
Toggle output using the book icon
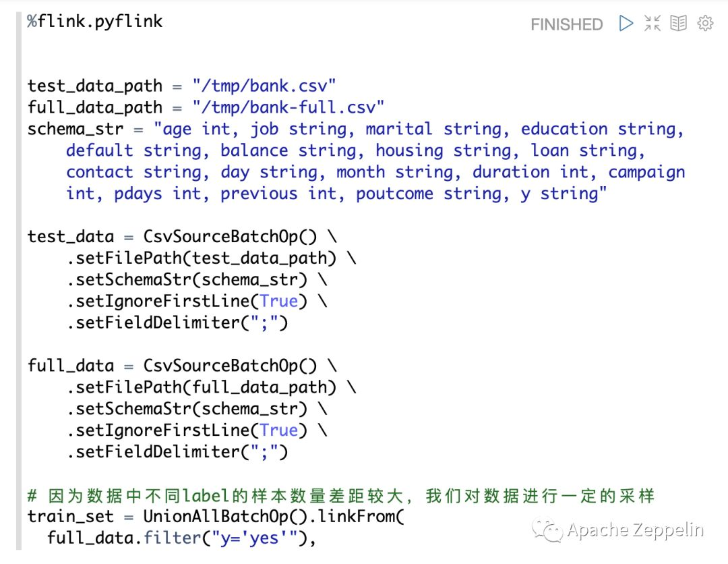(678, 23)
